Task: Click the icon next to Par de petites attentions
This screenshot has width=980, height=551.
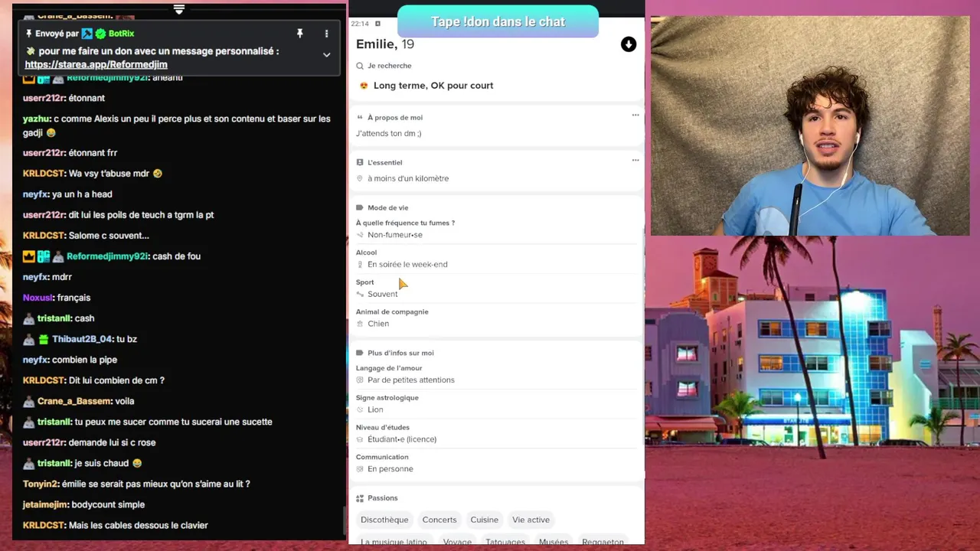Action: [360, 380]
